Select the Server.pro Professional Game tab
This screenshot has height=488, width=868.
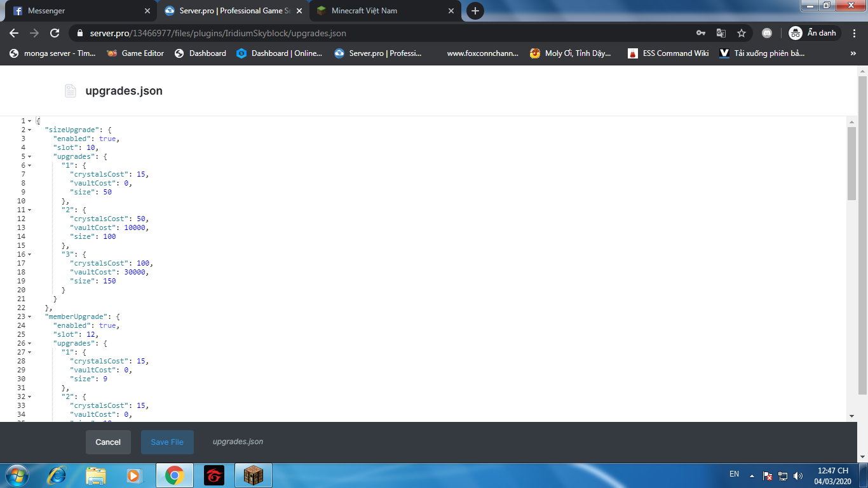pos(233,11)
